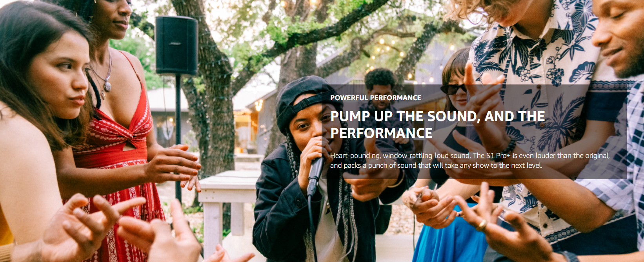Click the word PERFORMANCE in the headline's second line
The image size is (644, 262).
pos(381,133)
